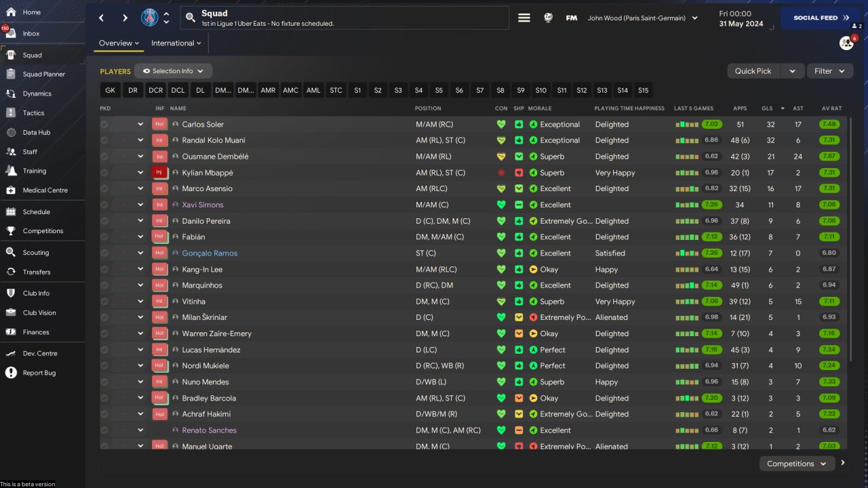Open the arrow menu beside Quick Pick

792,71
